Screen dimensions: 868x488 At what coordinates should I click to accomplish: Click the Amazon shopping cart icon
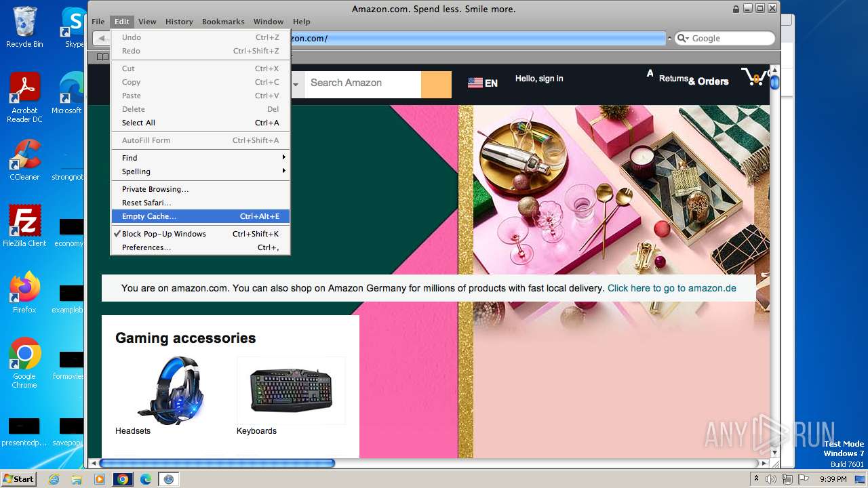tap(754, 77)
